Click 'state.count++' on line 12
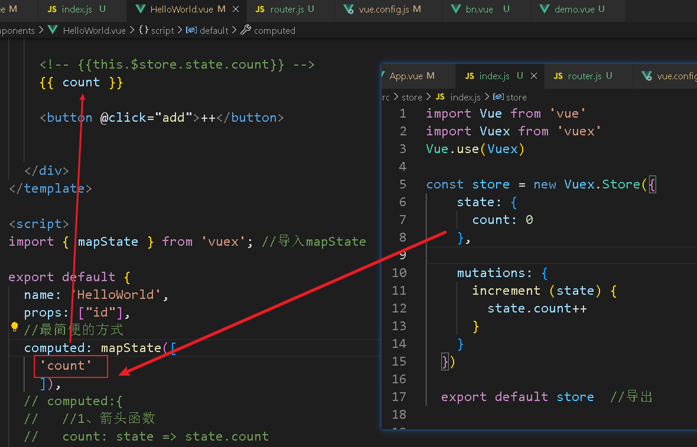 point(537,308)
